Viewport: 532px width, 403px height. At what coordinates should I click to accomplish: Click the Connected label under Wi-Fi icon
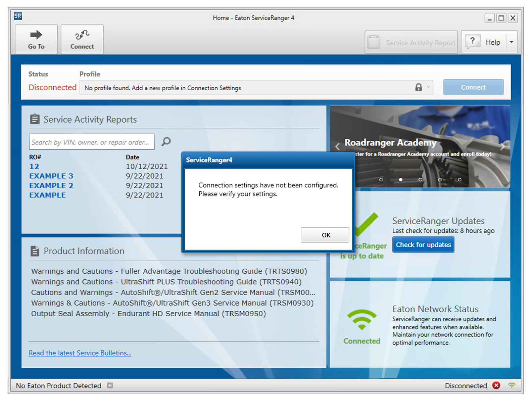pos(362,341)
